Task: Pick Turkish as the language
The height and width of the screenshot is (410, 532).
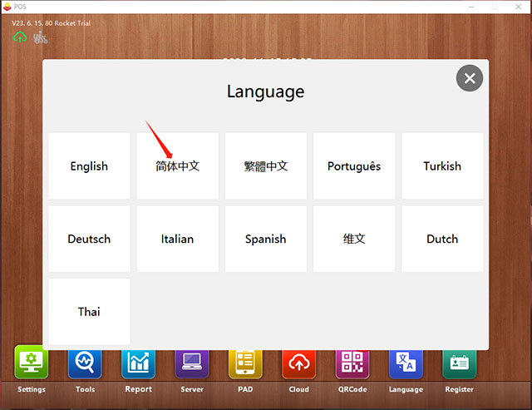Action: [x=442, y=166]
